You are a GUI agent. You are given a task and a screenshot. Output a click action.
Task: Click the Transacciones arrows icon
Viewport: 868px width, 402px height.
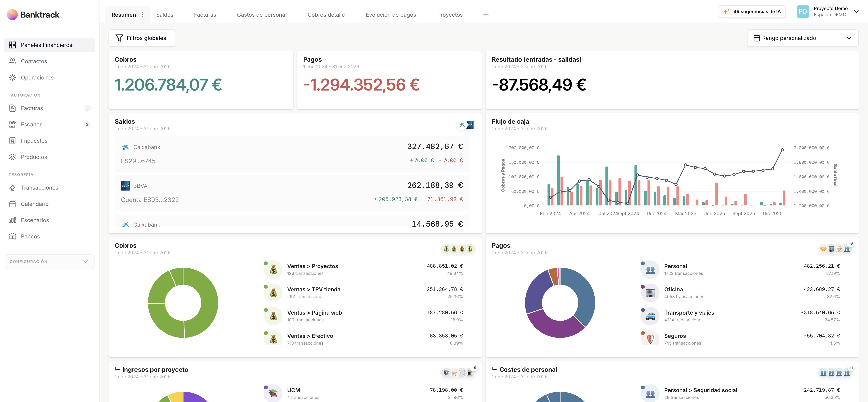pyautogui.click(x=12, y=188)
